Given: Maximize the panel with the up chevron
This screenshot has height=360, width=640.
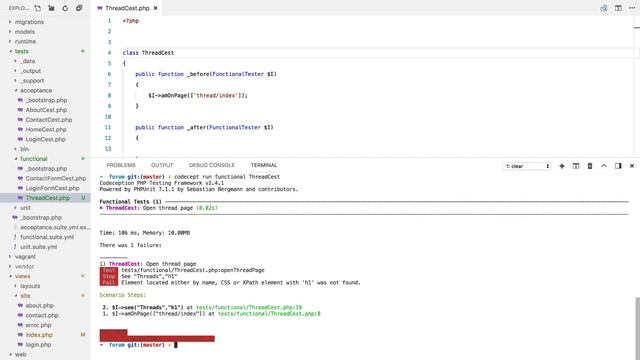Looking at the screenshot, I should [x=604, y=166].
